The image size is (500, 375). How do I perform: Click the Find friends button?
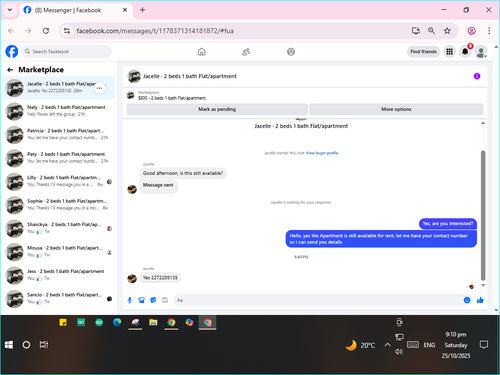click(x=423, y=52)
